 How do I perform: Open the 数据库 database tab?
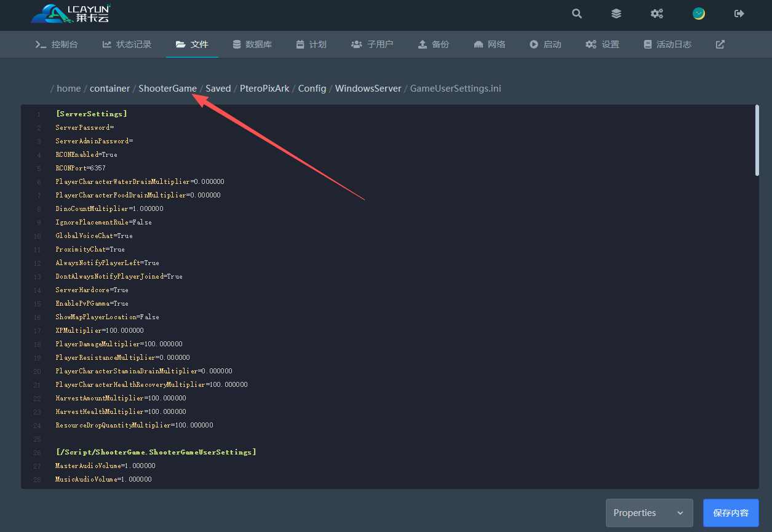(252, 44)
